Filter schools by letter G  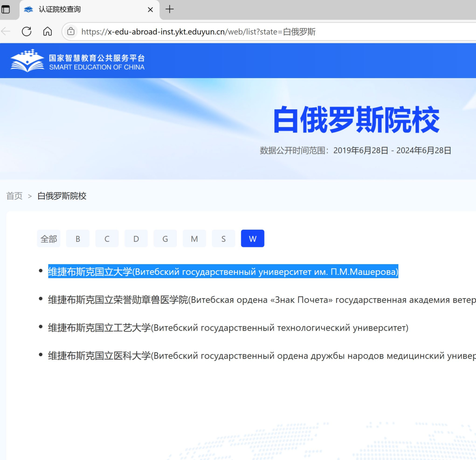click(x=165, y=239)
